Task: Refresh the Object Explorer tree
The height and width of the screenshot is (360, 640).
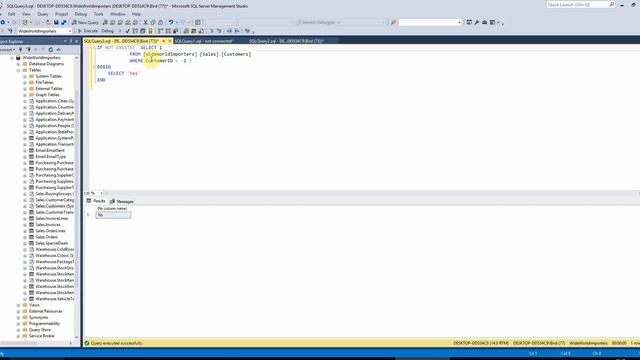Action: (x=51, y=49)
